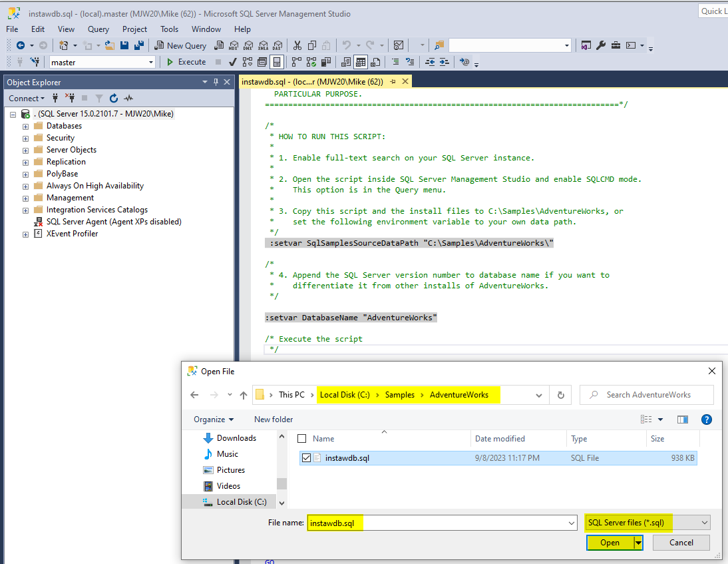This screenshot has height=564, width=728.
Task: Click Object Explorer's Activity Monitor pulse icon
Action: [128, 98]
